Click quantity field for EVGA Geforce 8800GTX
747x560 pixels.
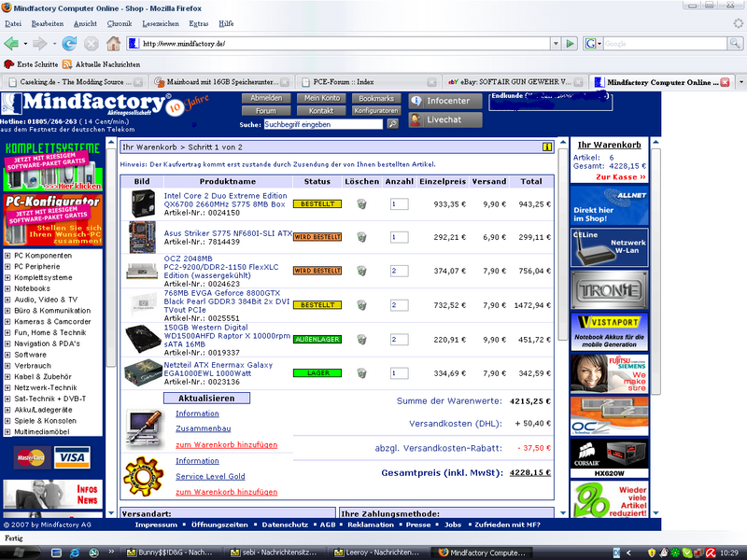tap(399, 305)
